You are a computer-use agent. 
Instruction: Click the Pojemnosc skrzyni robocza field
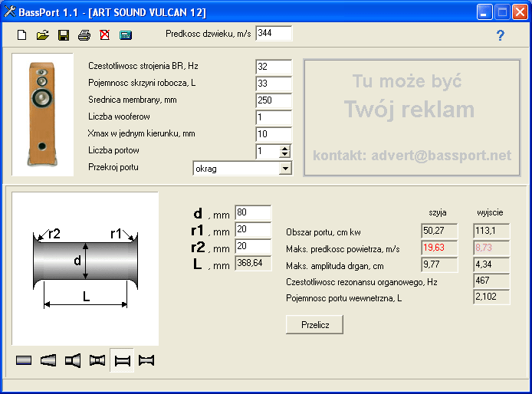point(274,84)
